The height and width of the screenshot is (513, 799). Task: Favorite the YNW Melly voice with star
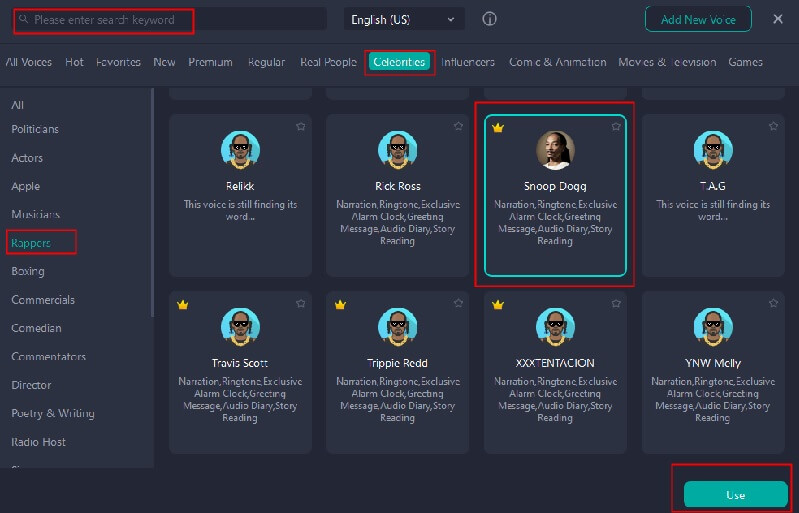(x=773, y=304)
